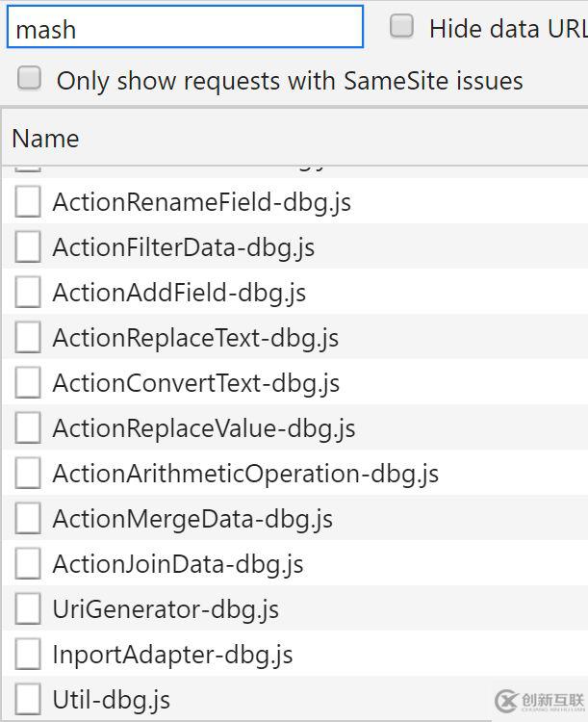Select the Util-dbg.js request name
Viewport: 588px width, 722px height.
pyautogui.click(x=111, y=700)
